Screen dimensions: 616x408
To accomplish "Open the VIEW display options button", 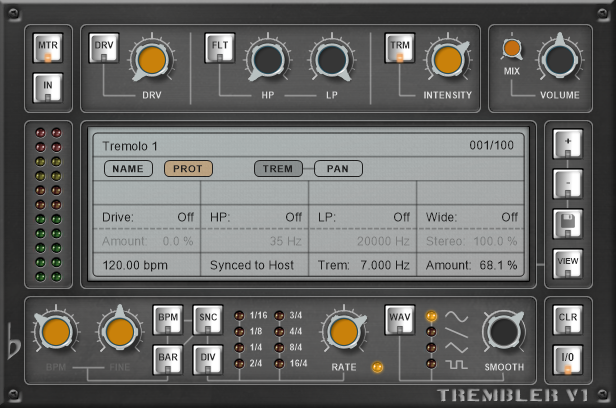I will tap(567, 263).
